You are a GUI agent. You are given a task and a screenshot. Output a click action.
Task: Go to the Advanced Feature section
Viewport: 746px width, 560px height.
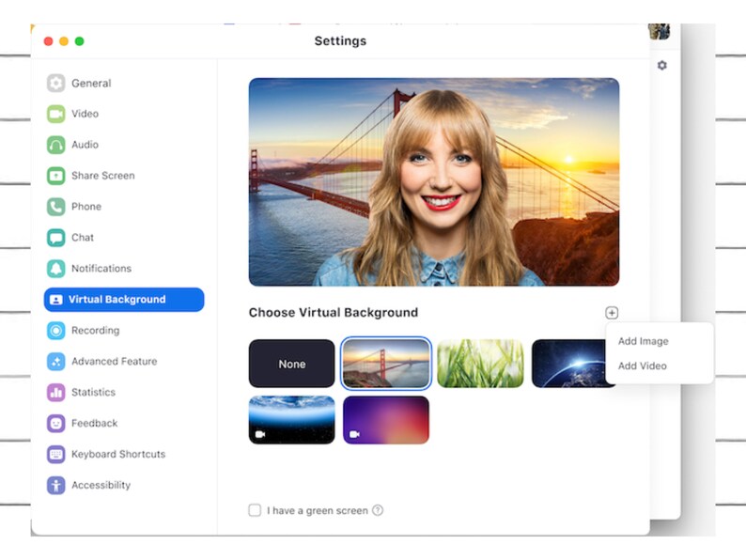tap(115, 361)
